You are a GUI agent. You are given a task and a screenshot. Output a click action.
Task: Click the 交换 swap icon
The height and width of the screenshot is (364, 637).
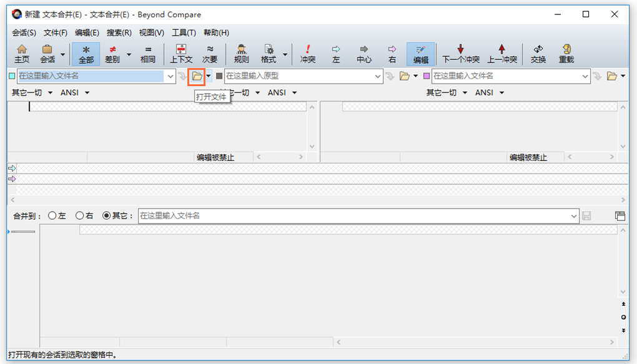538,54
